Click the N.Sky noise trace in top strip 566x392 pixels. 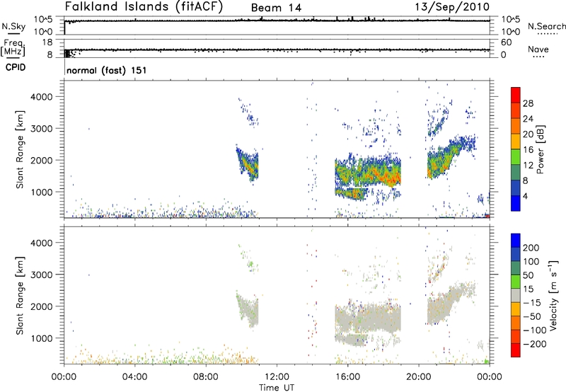point(277,21)
